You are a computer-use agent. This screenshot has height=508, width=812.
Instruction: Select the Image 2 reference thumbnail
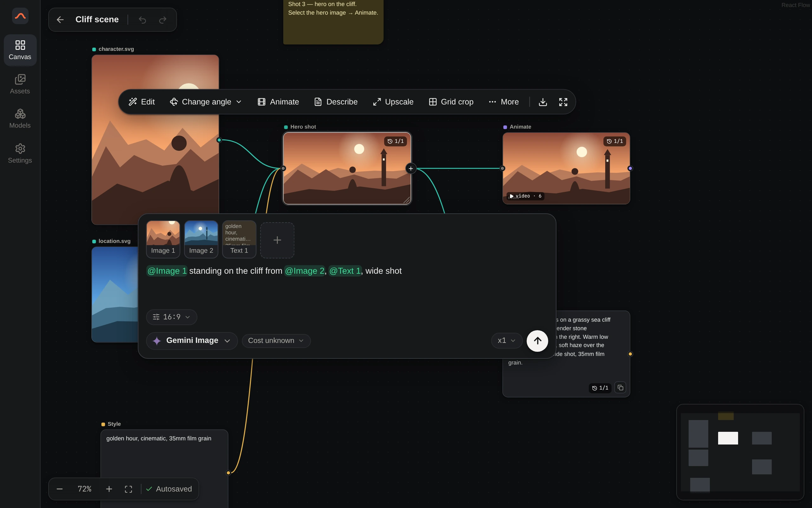(201, 239)
